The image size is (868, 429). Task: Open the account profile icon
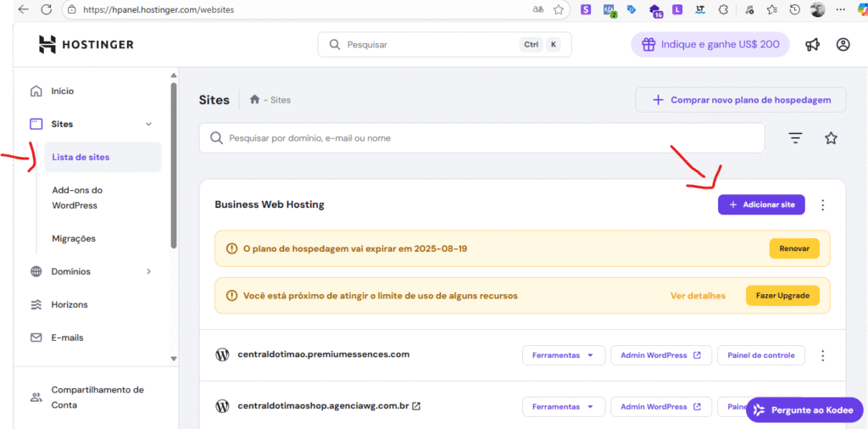point(843,45)
